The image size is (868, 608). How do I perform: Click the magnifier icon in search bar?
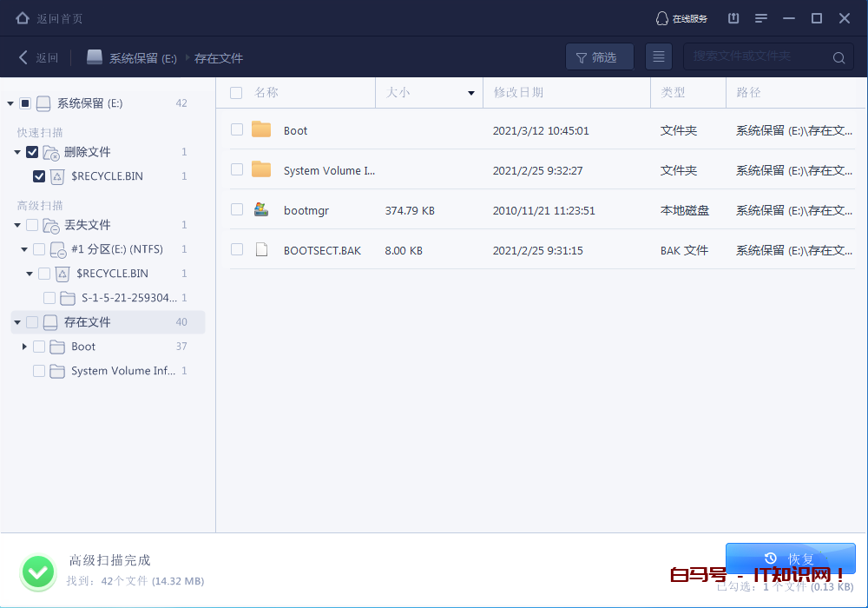(x=837, y=57)
